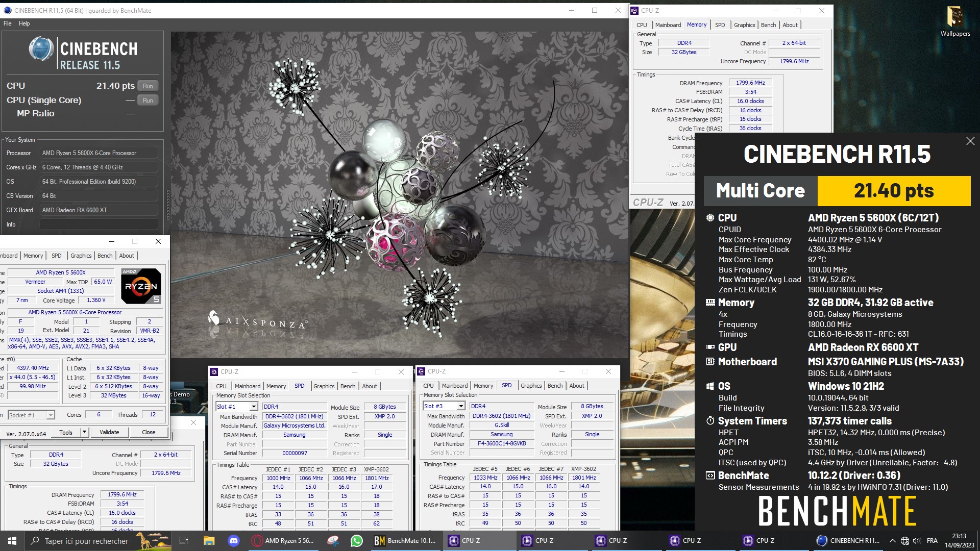Click the CPU chip icon in BenchMate panel

pos(710,218)
